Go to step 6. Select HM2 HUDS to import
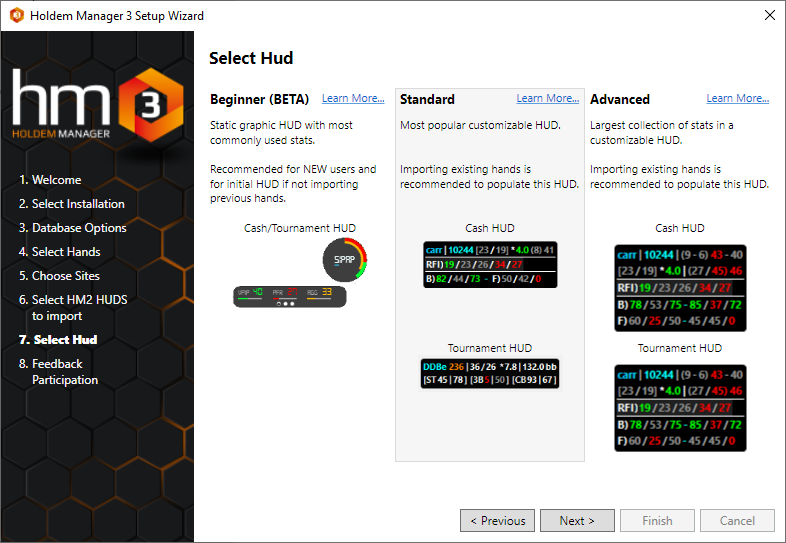 [x=73, y=307]
